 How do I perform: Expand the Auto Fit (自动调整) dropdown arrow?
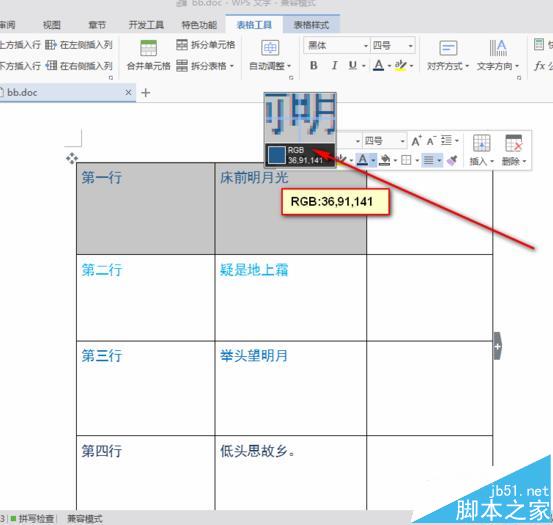[289, 66]
